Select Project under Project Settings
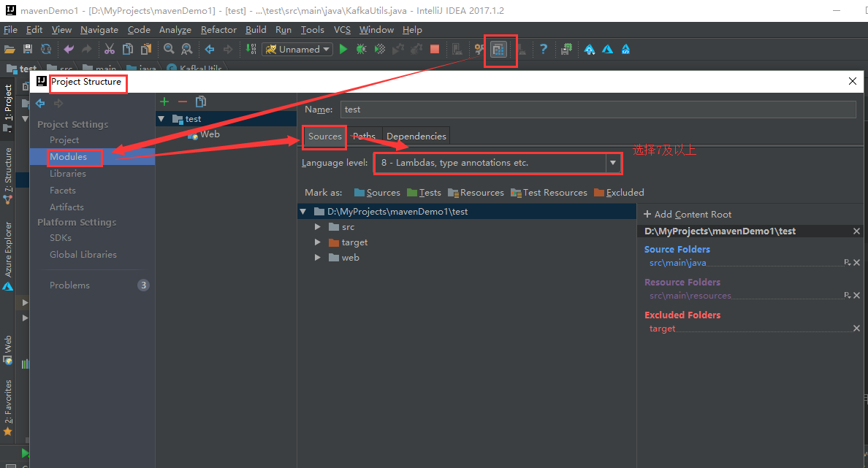The width and height of the screenshot is (868, 468). click(x=64, y=140)
